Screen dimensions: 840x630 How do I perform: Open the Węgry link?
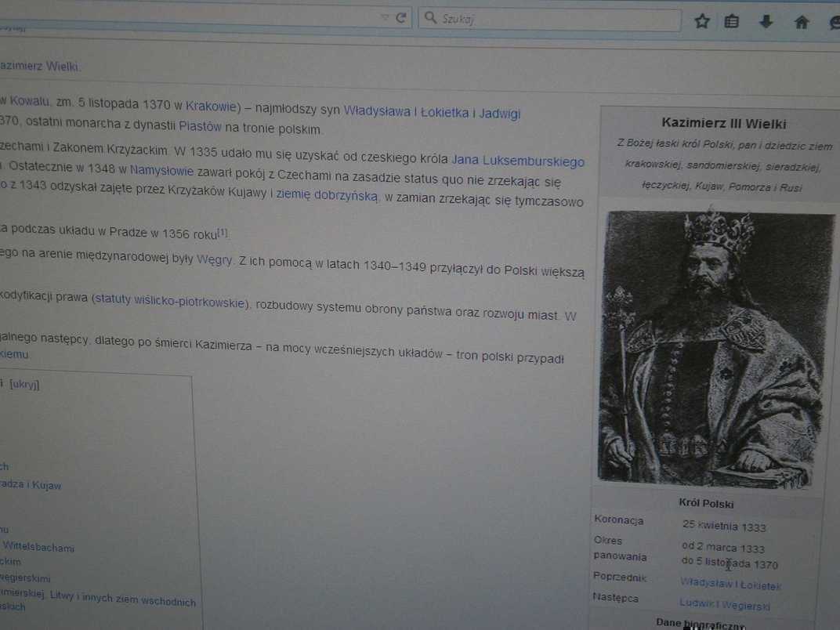pos(214,259)
